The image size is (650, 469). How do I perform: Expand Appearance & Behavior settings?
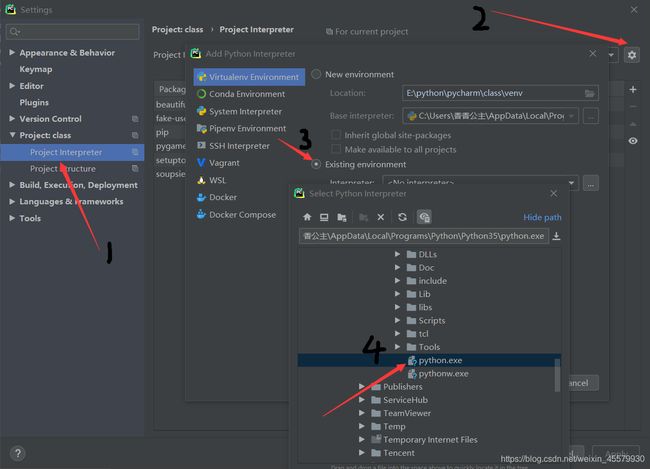(x=12, y=52)
